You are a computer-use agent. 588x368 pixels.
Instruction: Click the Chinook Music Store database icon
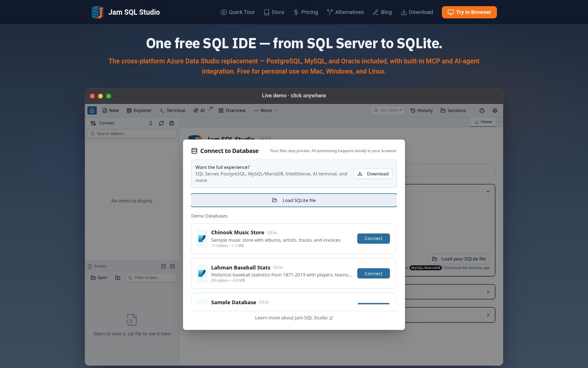point(202,238)
